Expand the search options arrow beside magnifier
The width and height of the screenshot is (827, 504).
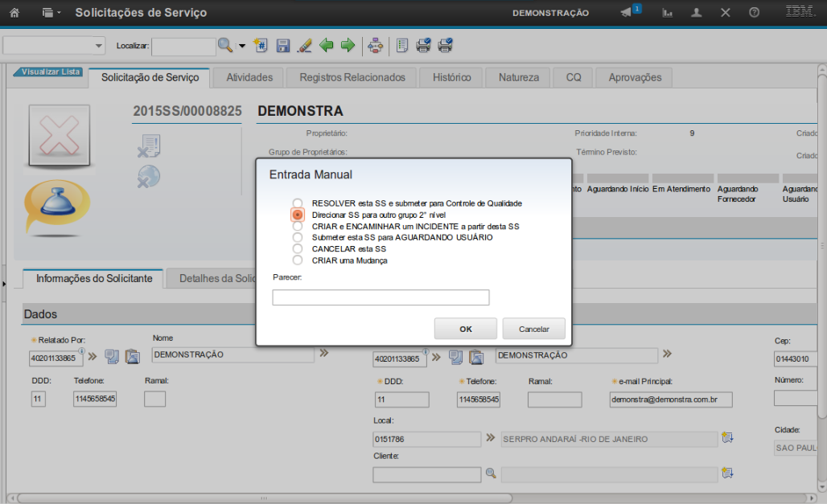(x=241, y=46)
